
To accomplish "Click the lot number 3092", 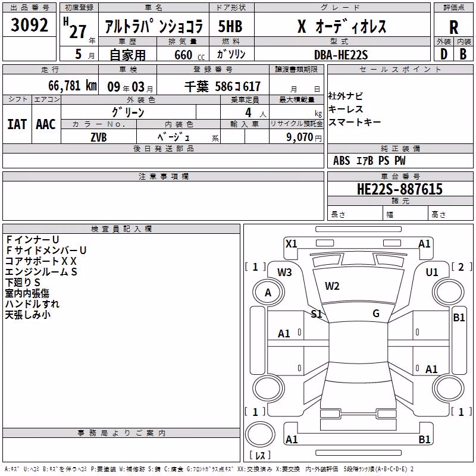I will tap(29, 25).
